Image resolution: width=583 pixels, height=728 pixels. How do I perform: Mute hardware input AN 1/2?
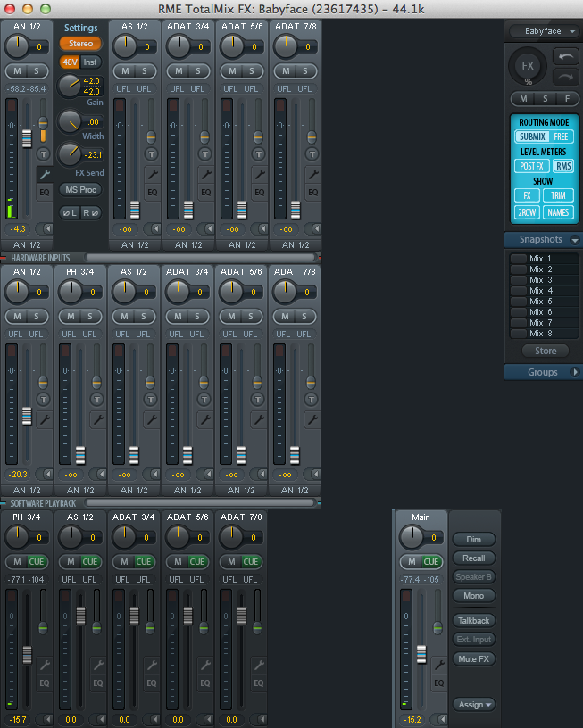[17, 71]
